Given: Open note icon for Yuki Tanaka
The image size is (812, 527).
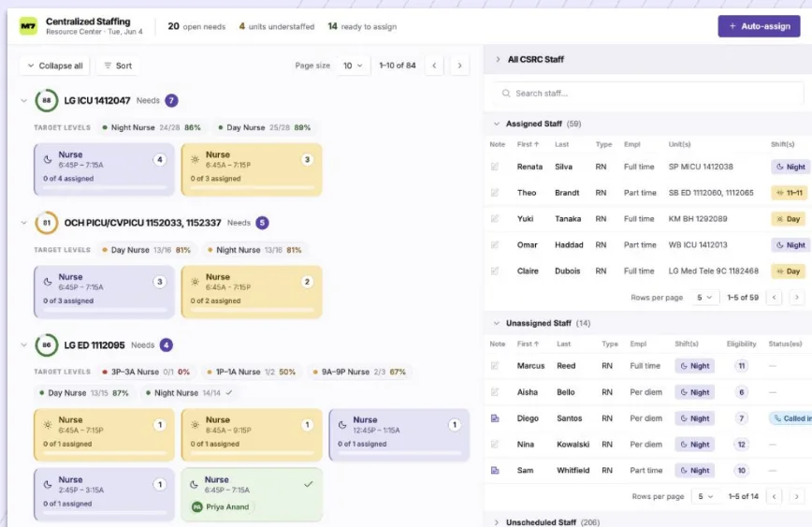Looking at the screenshot, I should (x=495, y=219).
